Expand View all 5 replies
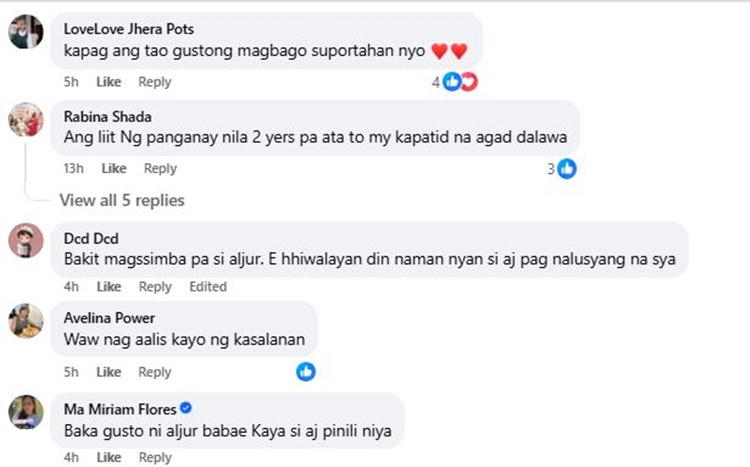 (122, 200)
